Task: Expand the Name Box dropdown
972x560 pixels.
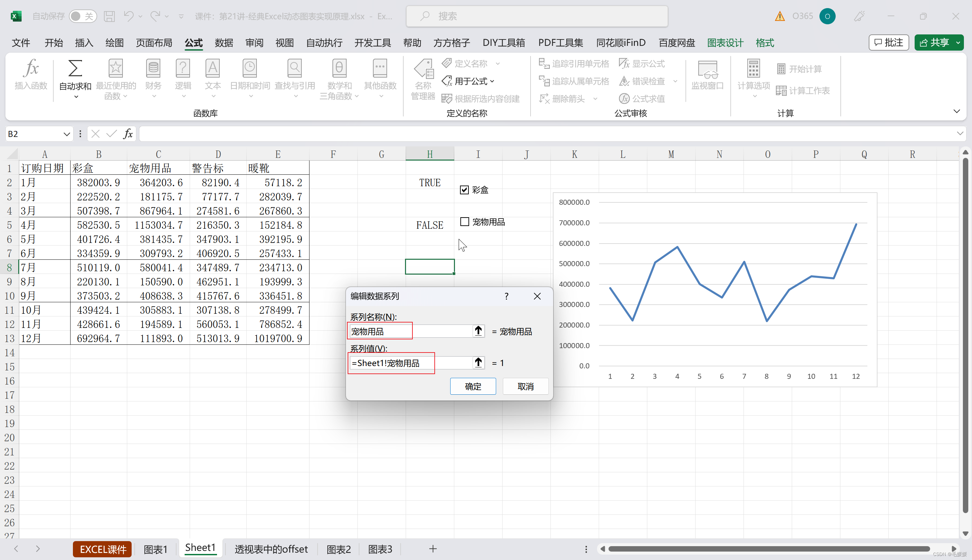Action: click(66, 134)
